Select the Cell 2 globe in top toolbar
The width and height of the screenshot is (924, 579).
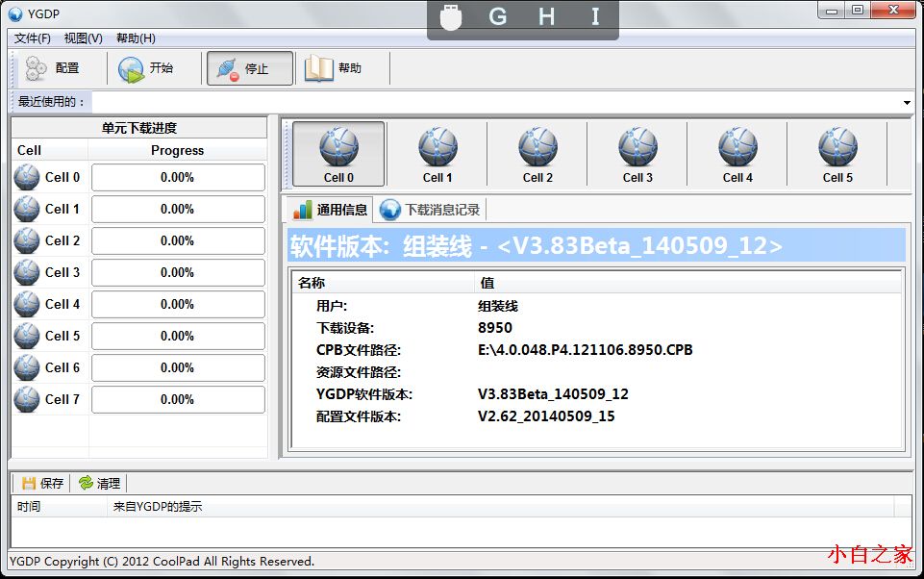coord(537,154)
